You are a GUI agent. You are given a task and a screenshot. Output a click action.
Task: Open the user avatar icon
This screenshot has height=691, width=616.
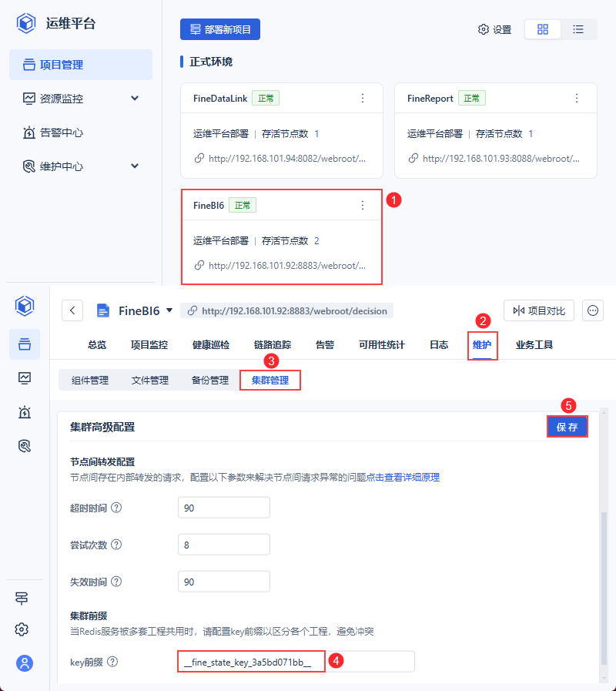point(25,663)
